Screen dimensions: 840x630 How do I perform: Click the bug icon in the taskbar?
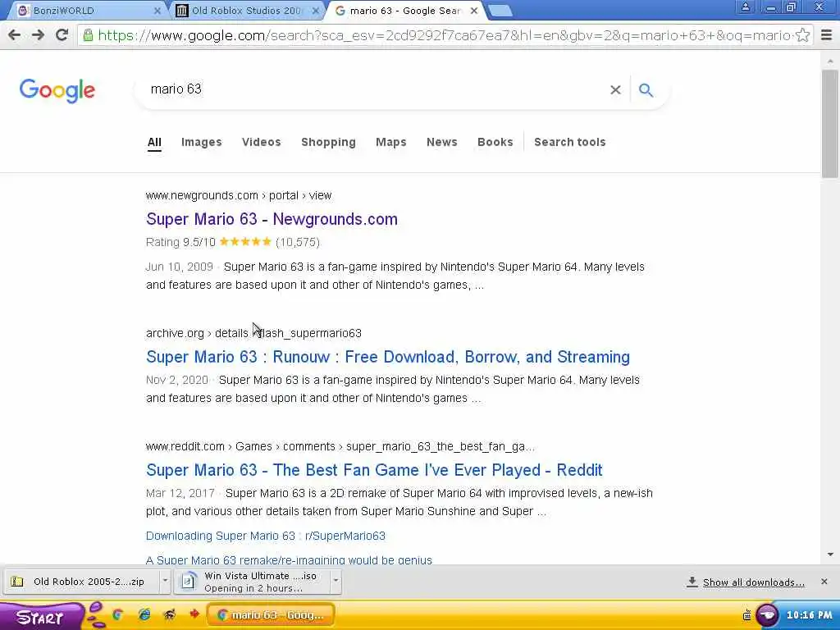(x=170, y=614)
